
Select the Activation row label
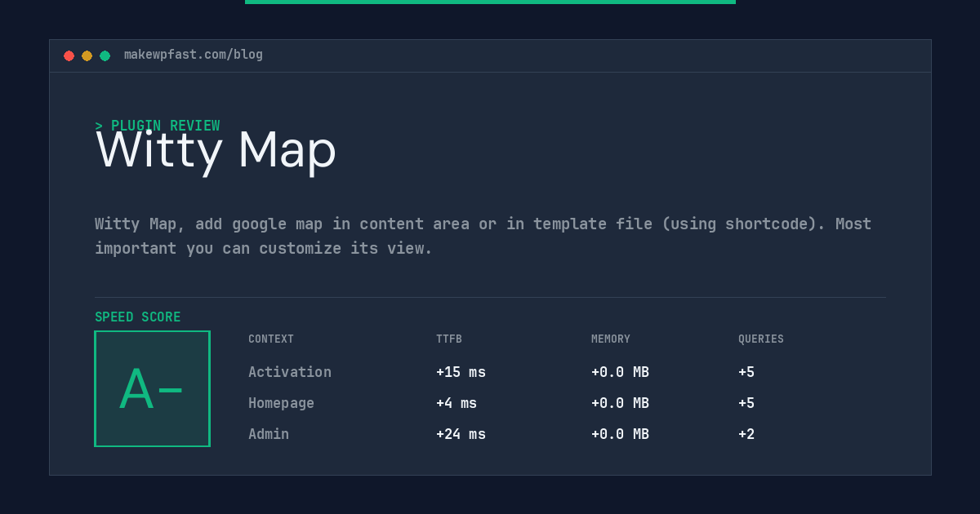tap(290, 372)
